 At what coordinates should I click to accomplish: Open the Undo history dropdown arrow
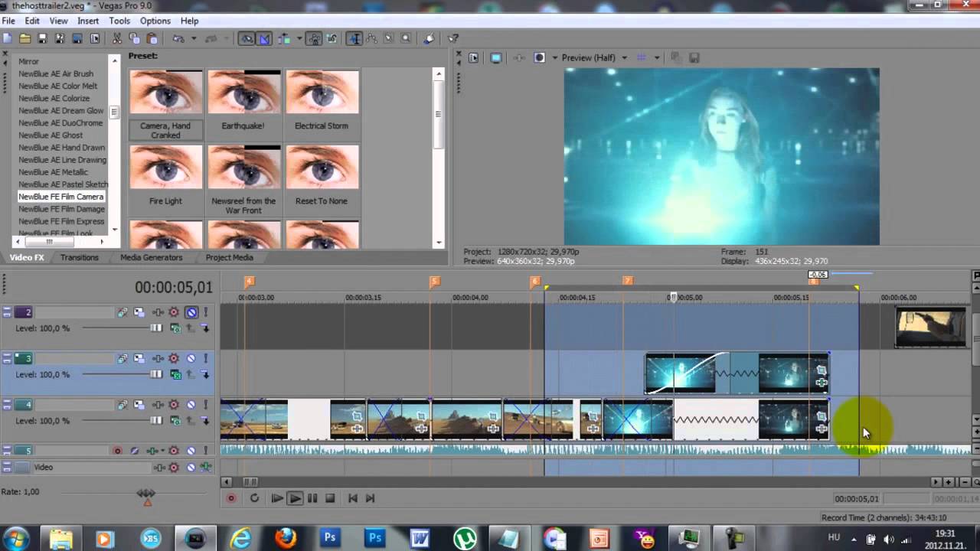(x=194, y=38)
